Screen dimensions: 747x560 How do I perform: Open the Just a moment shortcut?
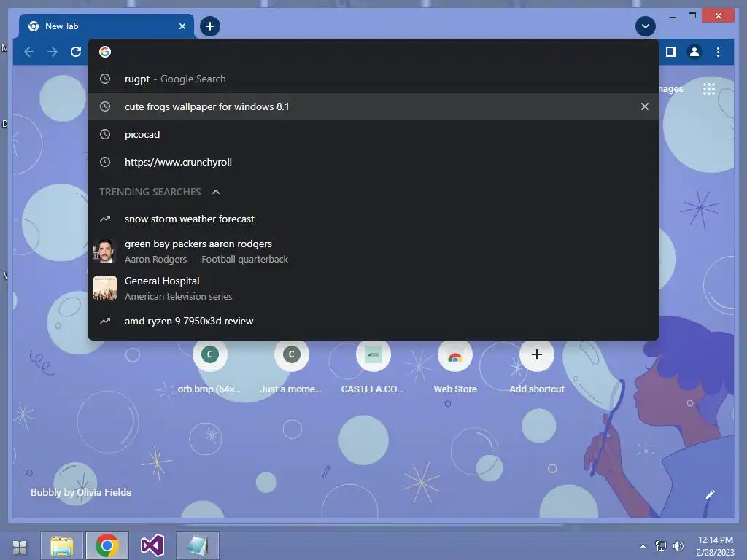pos(291,367)
